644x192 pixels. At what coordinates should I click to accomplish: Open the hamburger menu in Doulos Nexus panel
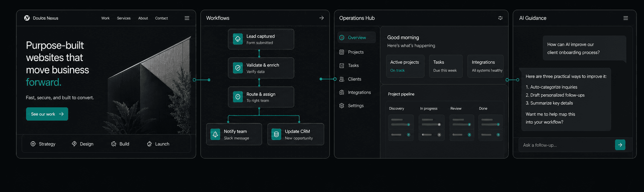pyautogui.click(x=187, y=18)
